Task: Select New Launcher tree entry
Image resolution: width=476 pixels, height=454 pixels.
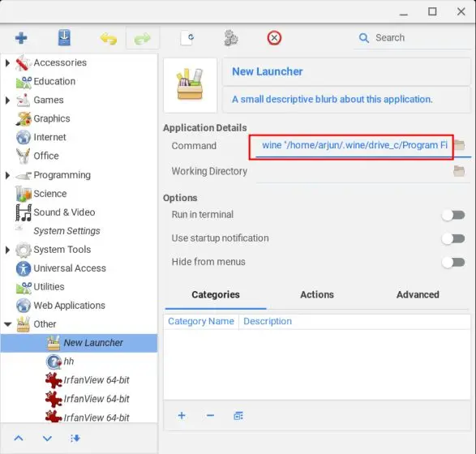Action: point(79,343)
